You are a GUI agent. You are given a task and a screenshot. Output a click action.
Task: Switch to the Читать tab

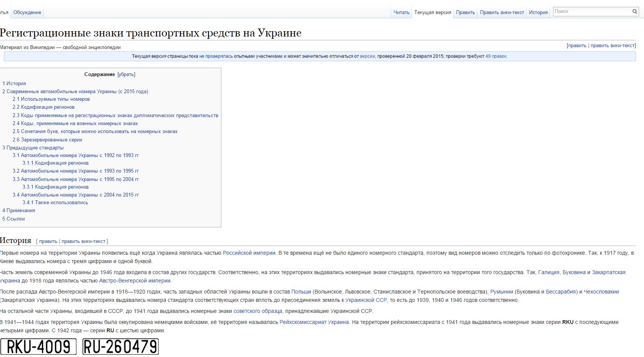401,13
